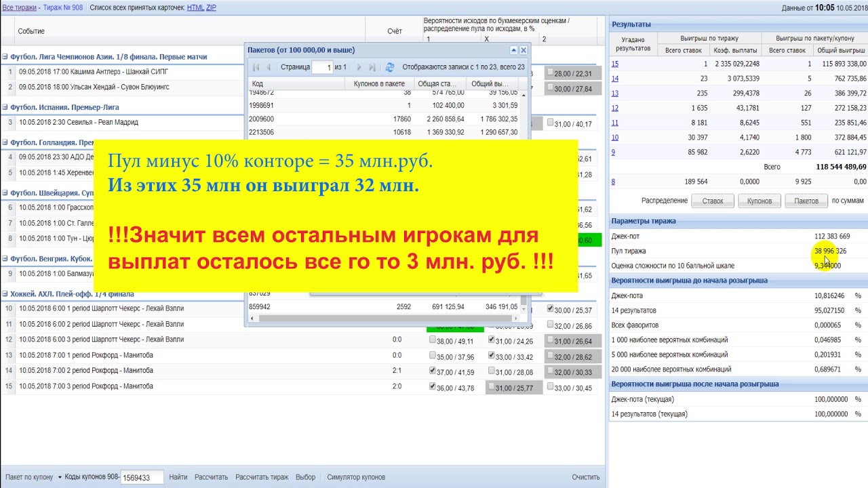Open Все тиражи link
868x488 pixels.
pyautogui.click(x=20, y=7)
